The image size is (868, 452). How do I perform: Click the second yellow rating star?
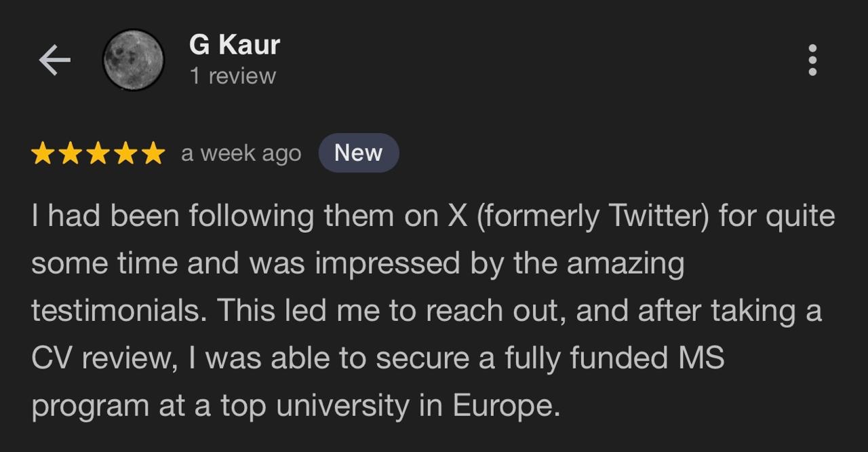pyautogui.click(x=71, y=153)
